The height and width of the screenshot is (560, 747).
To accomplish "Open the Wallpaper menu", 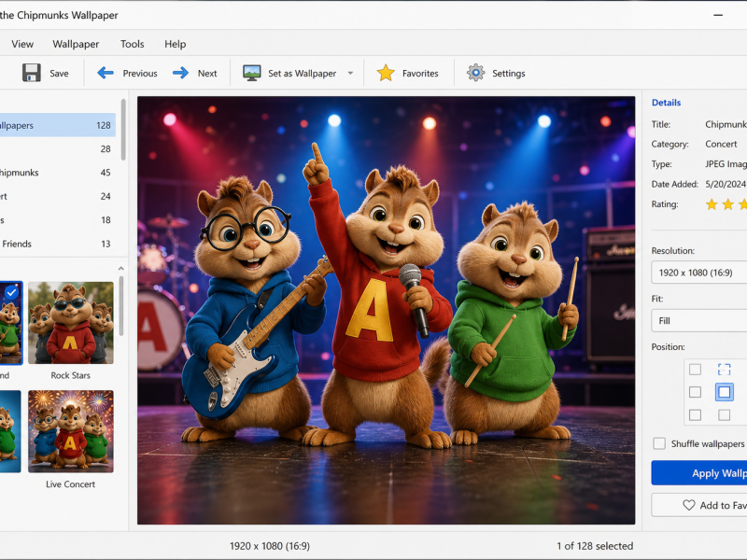I will tap(76, 44).
